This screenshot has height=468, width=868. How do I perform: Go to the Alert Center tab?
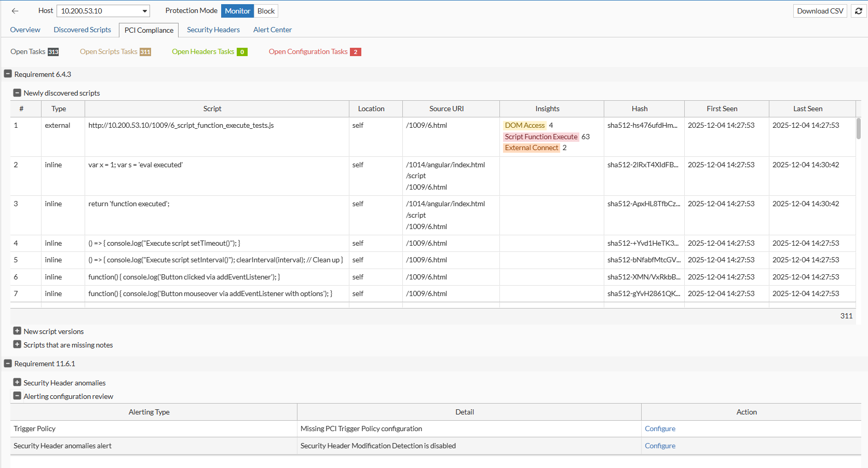(x=272, y=30)
